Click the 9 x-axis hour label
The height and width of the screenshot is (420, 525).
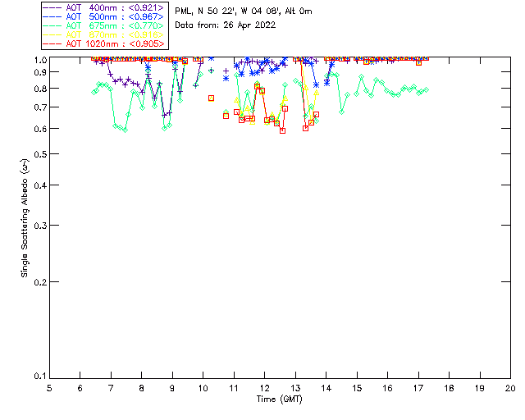tap(172, 388)
